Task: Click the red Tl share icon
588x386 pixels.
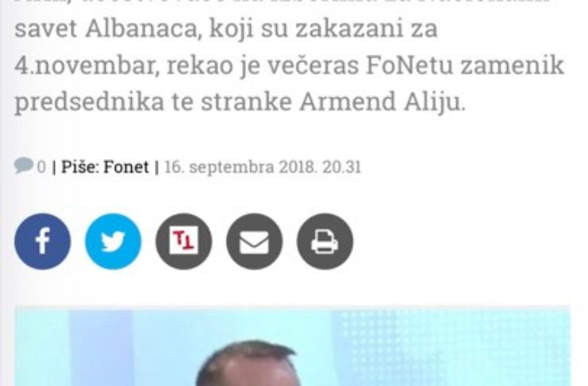Action: click(x=184, y=241)
